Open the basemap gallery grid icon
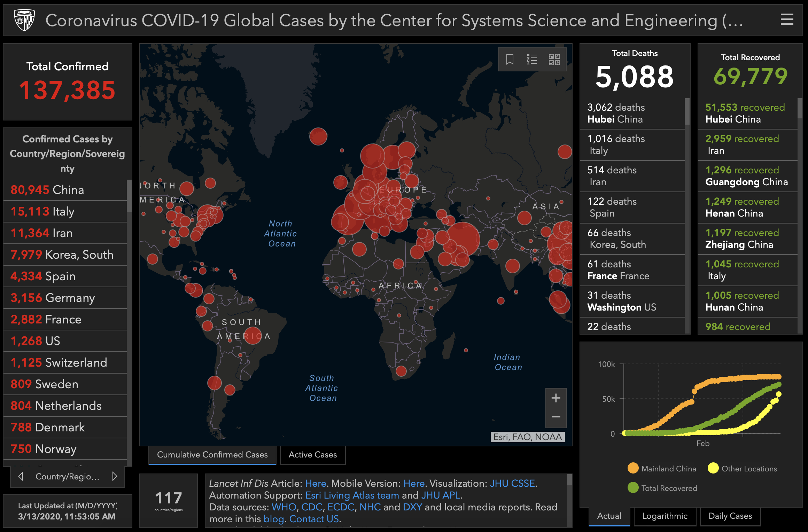This screenshot has width=808, height=532. point(554,59)
